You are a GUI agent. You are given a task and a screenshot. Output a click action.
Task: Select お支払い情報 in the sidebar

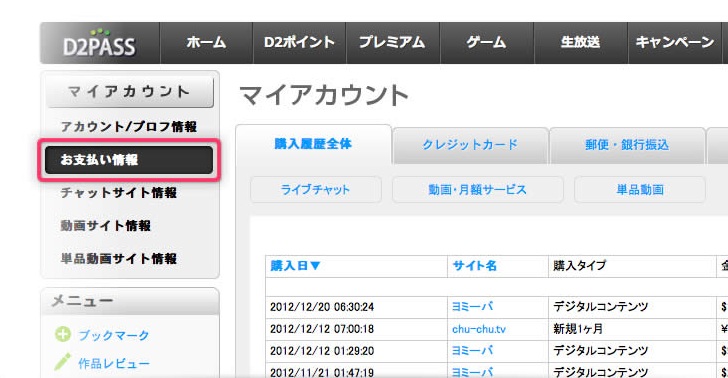129,160
